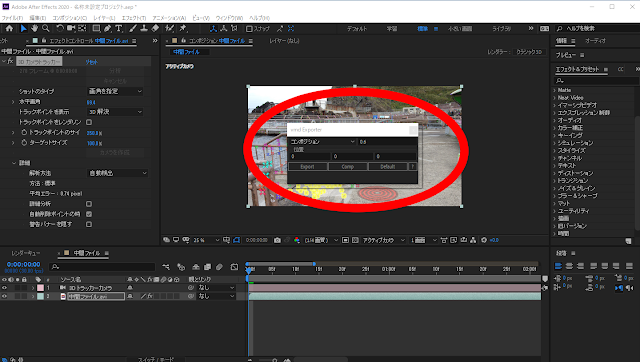Open the solve method dropdown
This screenshot has width=640, height=362.
(118, 173)
